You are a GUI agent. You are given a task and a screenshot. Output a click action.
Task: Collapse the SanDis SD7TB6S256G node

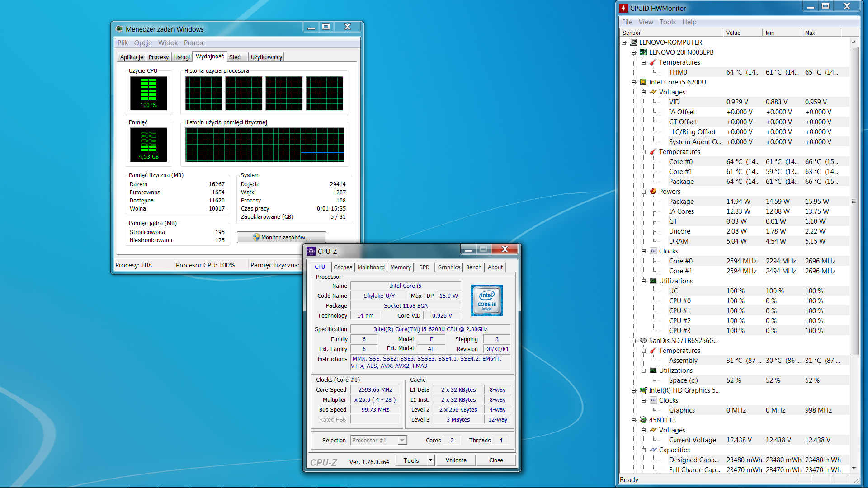(x=634, y=341)
